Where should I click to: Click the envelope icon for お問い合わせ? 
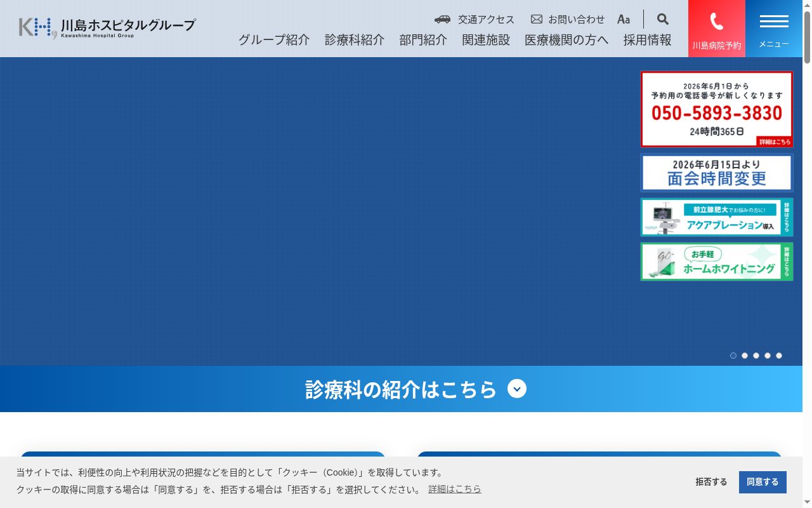coord(537,19)
